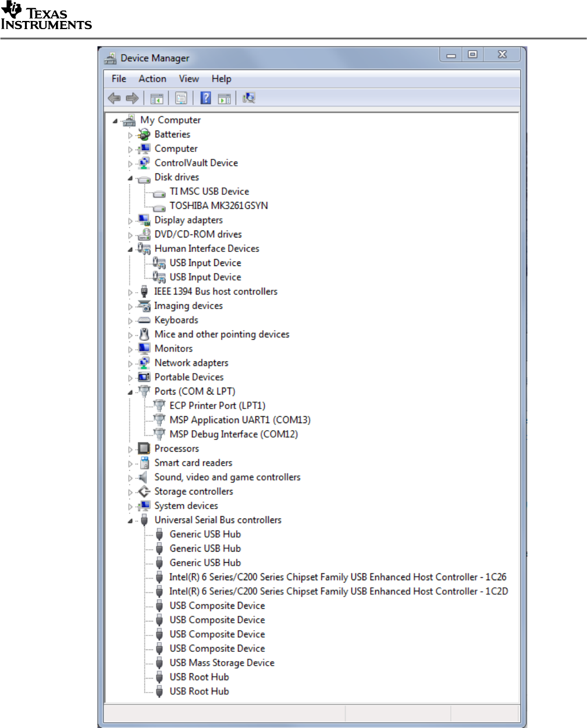Viewport: 587px width, 728px height.
Task: Minimize the Device Manager window
Action: tap(451, 54)
